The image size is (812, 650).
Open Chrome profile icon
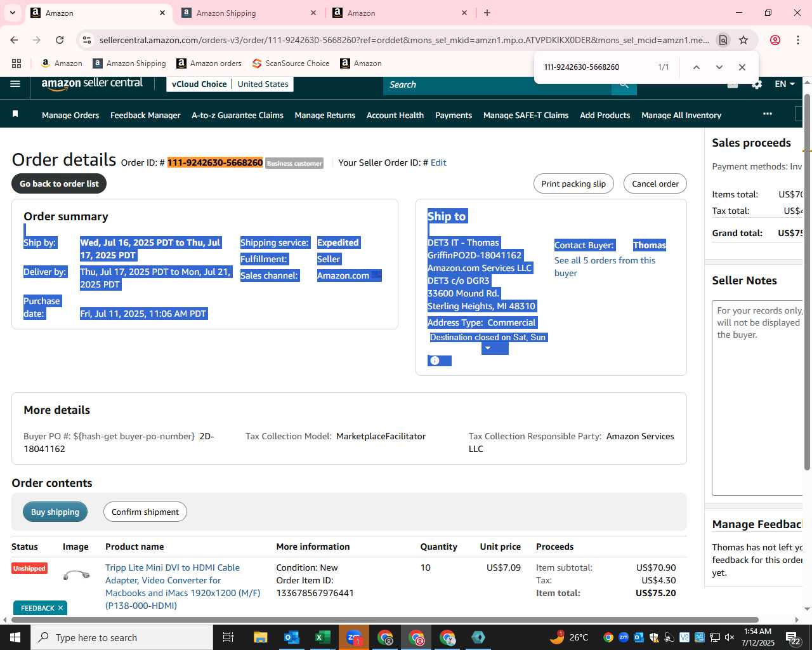775,40
